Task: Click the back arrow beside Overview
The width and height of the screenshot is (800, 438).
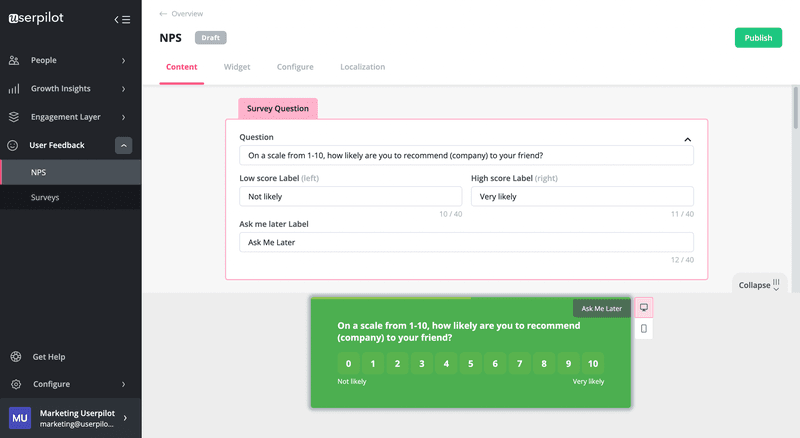Action: 163,14
